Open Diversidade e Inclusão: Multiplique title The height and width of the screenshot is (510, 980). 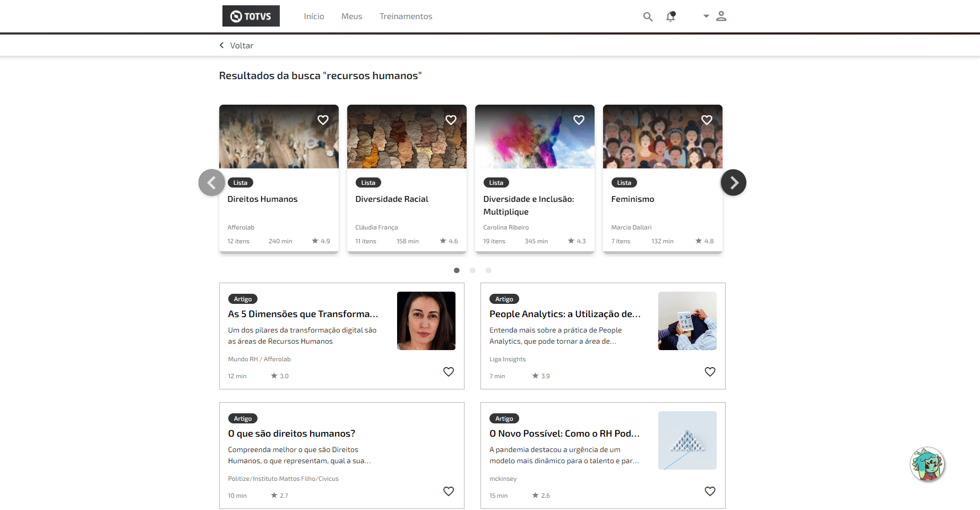529,206
